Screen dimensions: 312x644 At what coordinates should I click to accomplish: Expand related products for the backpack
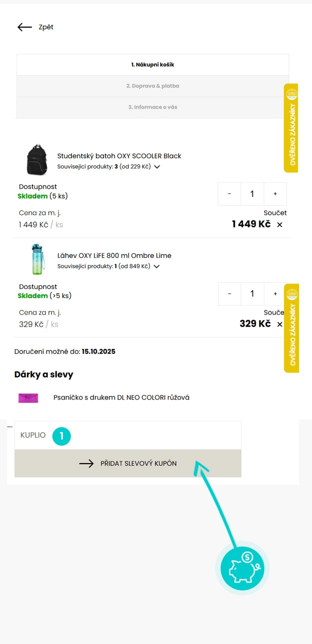[157, 166]
